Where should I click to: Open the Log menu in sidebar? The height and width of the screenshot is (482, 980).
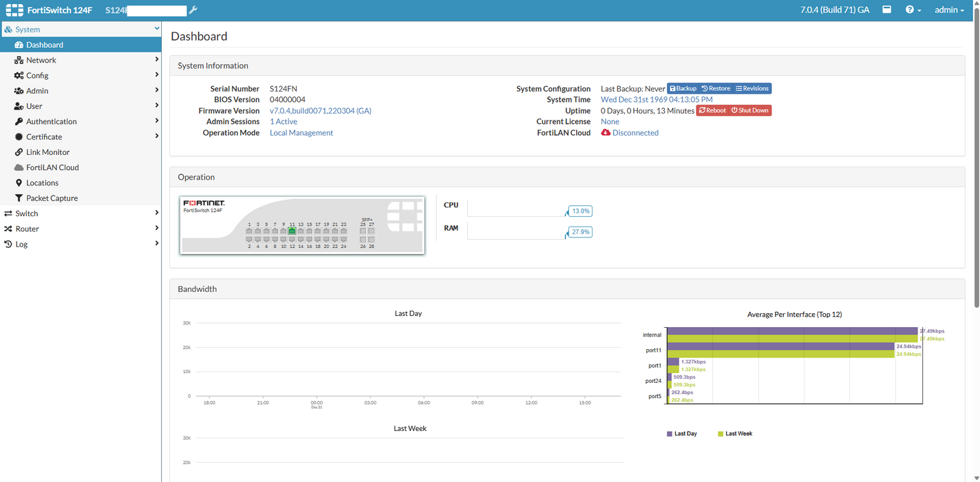pos(21,244)
